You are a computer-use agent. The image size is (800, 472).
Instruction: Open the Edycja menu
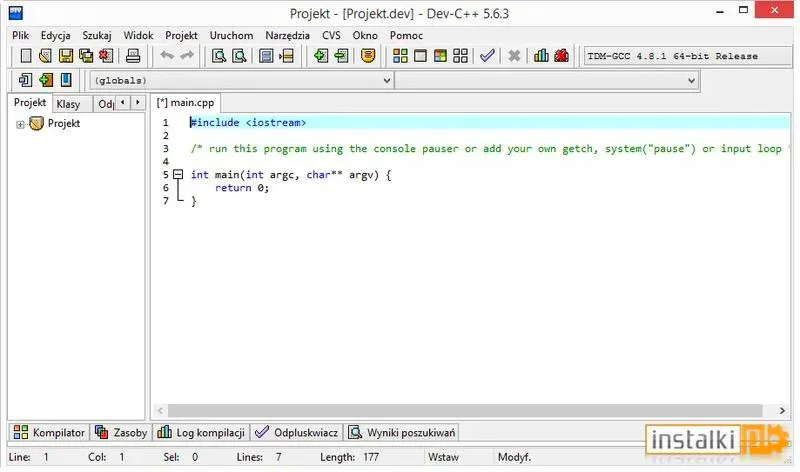pos(56,36)
